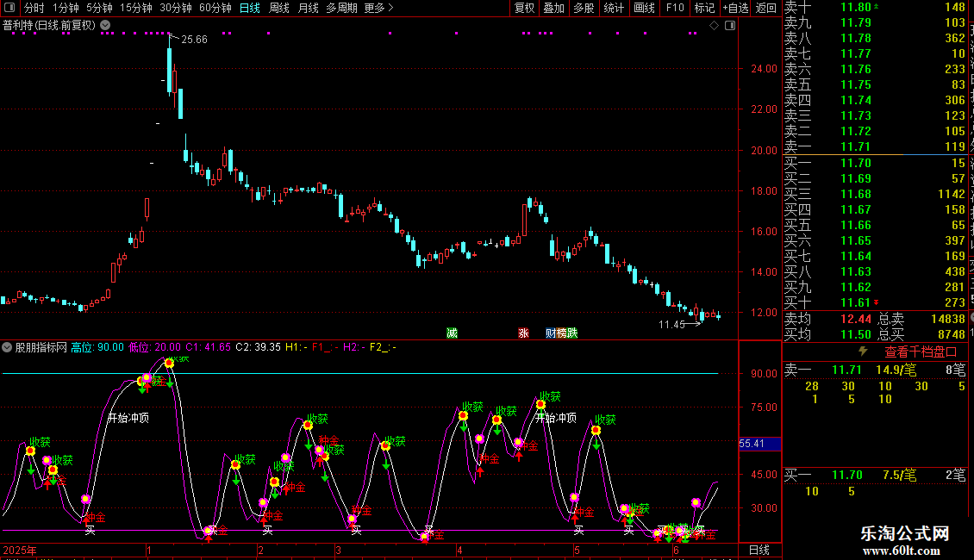Toggle the right side panel icon

coord(730,26)
